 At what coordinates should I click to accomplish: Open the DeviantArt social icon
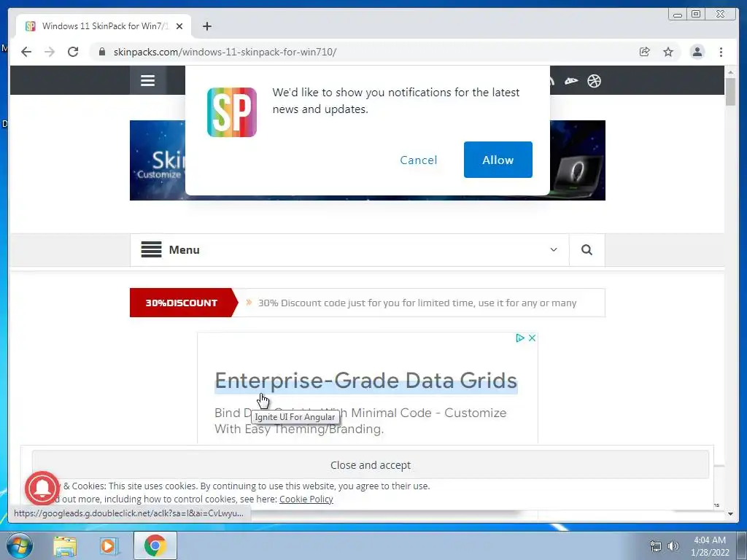click(x=571, y=81)
